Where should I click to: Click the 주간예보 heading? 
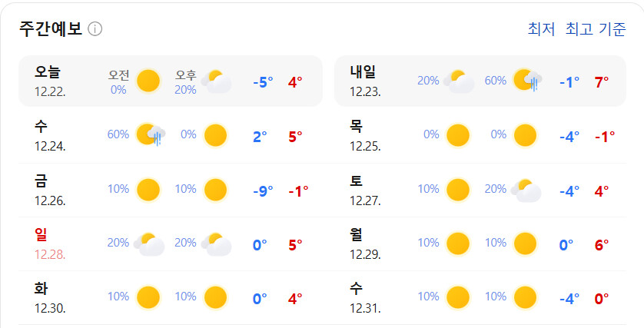tap(51, 29)
